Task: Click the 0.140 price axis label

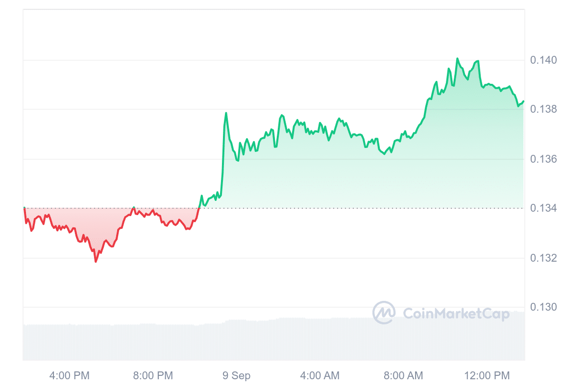Action: 543,60
